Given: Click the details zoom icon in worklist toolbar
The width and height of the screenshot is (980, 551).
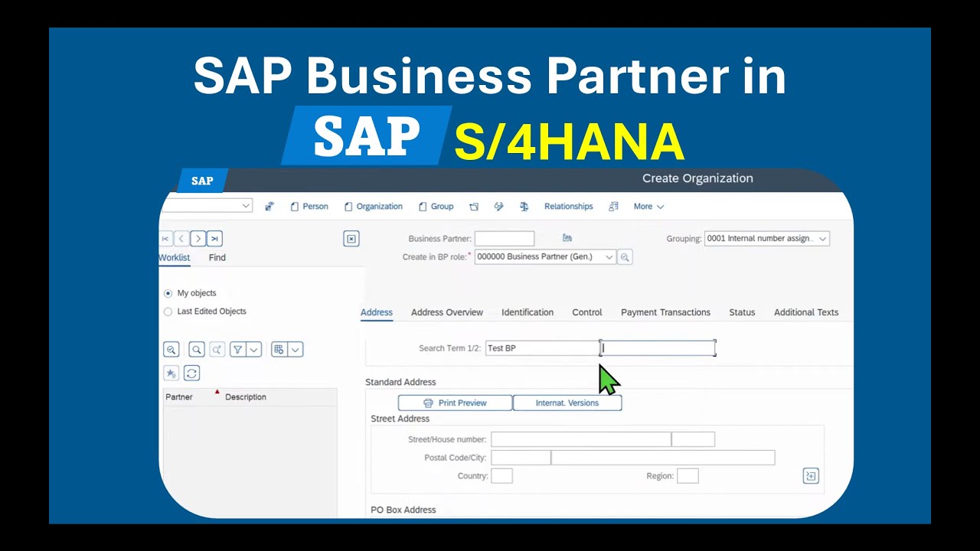Looking at the screenshot, I should click(171, 350).
